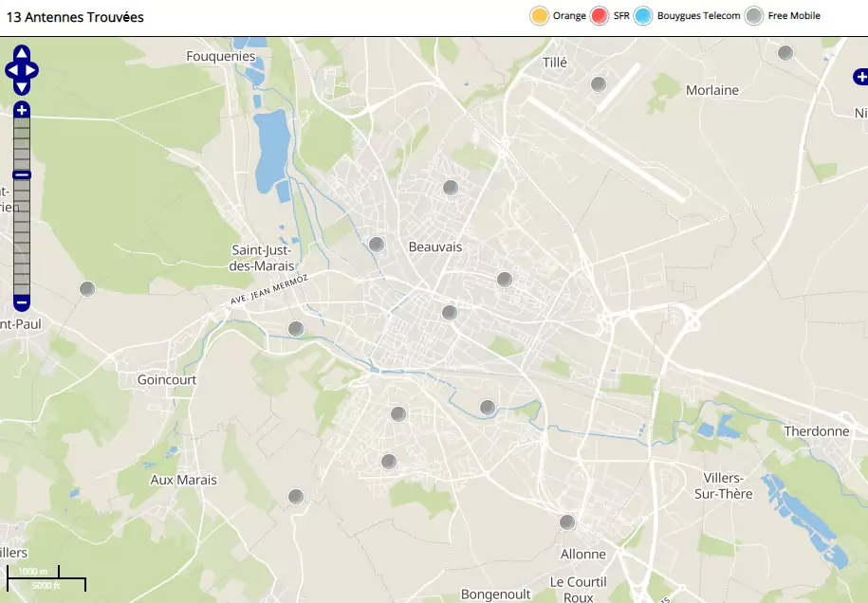Click the zoom slider handle
The image size is (868, 603).
pyautogui.click(x=22, y=174)
